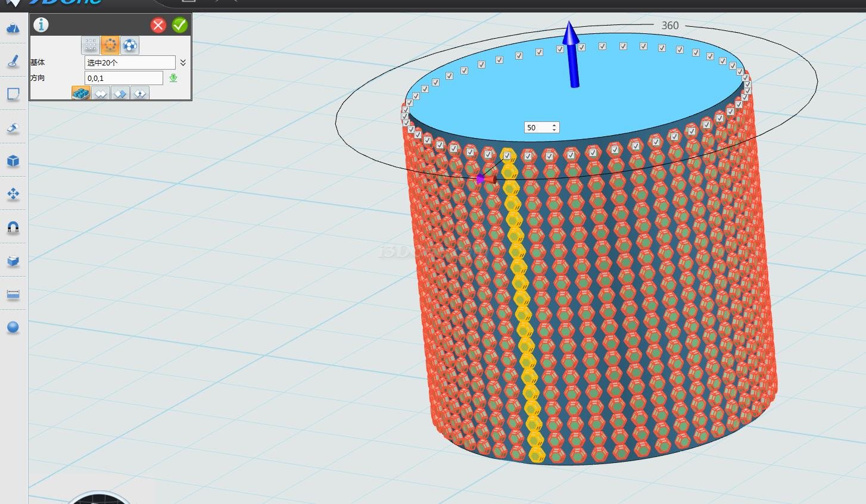Select the base-body boolean option with blue cubes
This screenshot has width=866, height=504.
tap(81, 93)
